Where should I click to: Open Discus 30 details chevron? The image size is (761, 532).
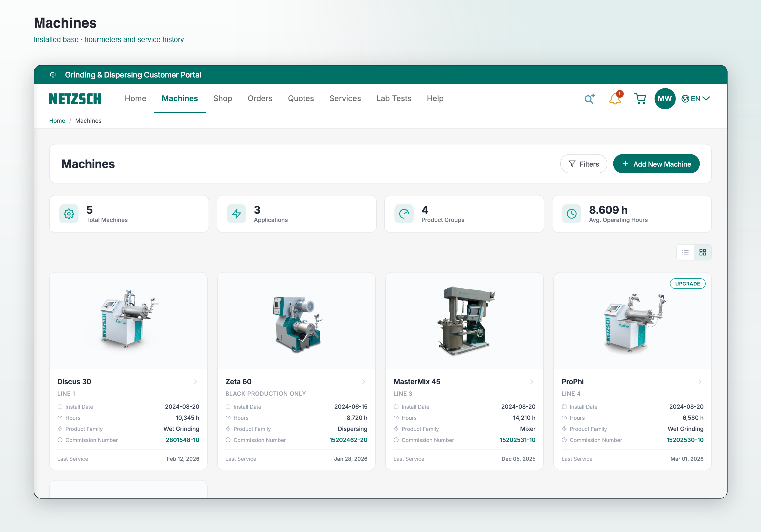[196, 382]
